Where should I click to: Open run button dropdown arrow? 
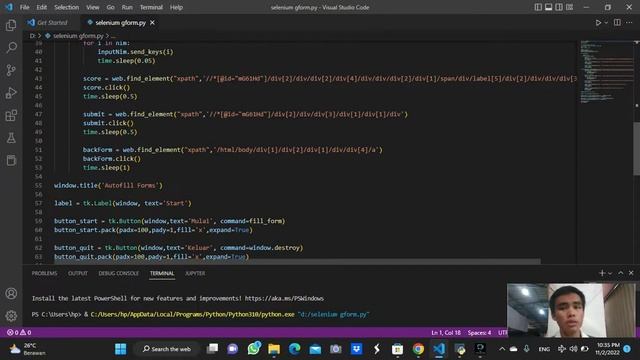(606, 23)
